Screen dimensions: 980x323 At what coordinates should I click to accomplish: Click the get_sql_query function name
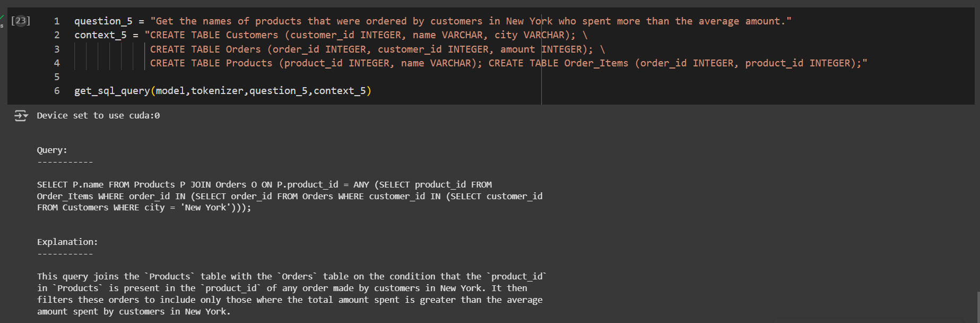[x=112, y=91]
